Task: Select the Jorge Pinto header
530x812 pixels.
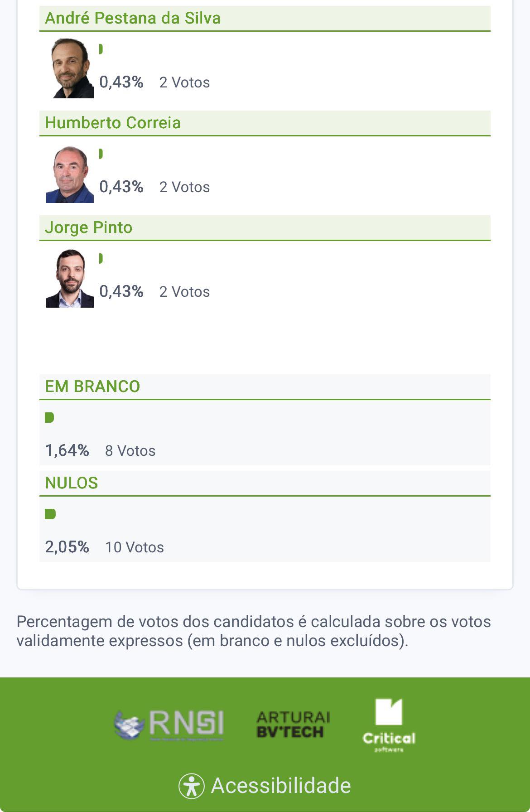Action: (265, 227)
